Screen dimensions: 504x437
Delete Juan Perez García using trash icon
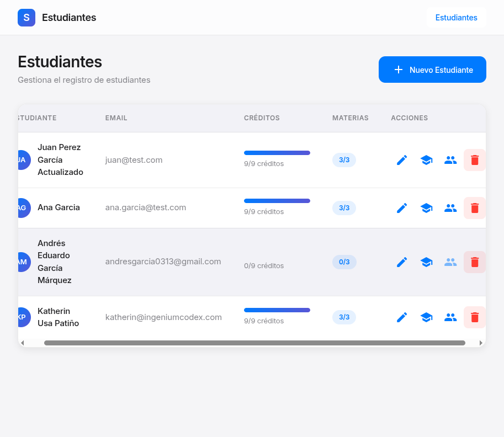[475, 160]
